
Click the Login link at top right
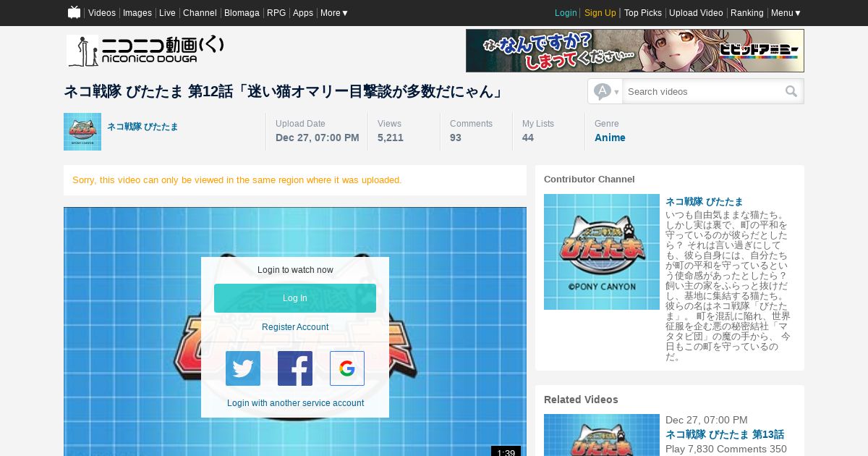(x=566, y=13)
